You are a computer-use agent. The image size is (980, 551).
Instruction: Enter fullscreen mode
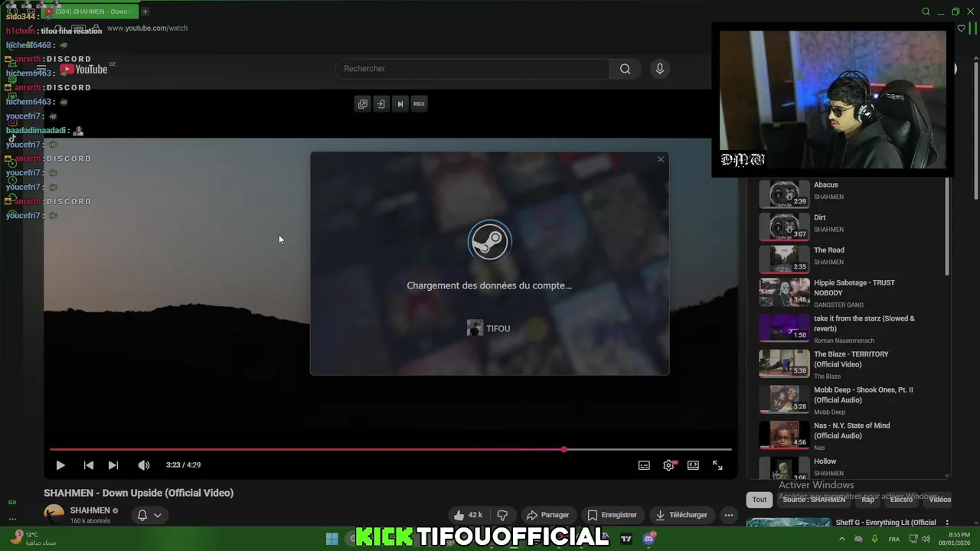717,465
